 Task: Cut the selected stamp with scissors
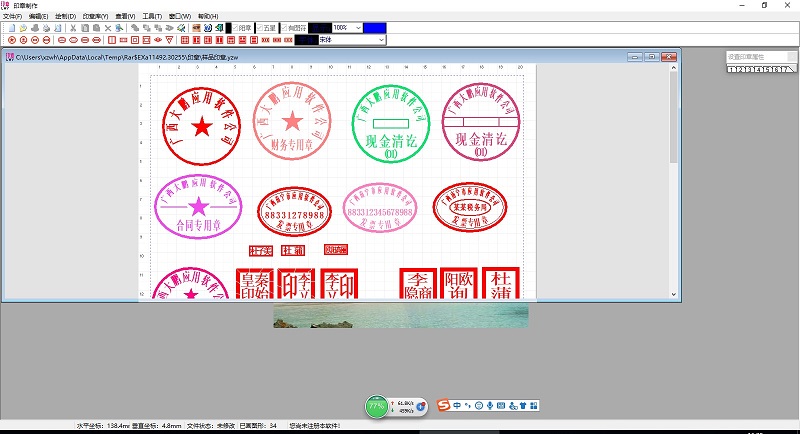click(73, 28)
